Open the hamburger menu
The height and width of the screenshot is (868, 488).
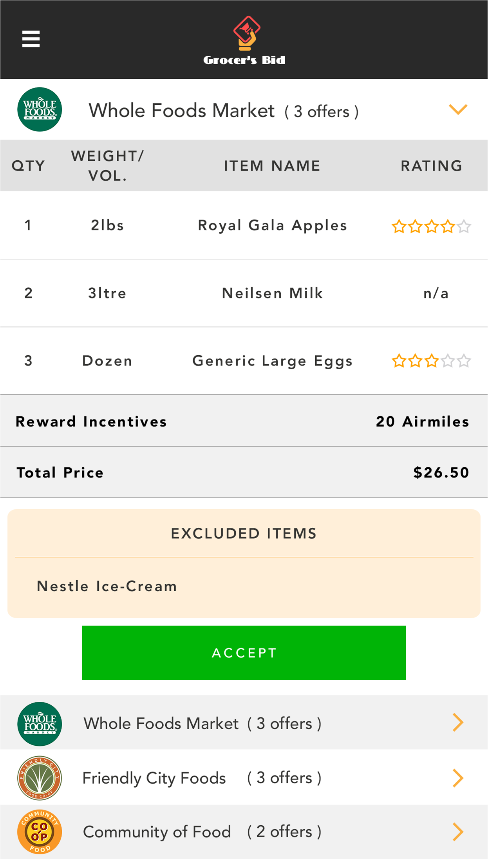pyautogui.click(x=31, y=39)
